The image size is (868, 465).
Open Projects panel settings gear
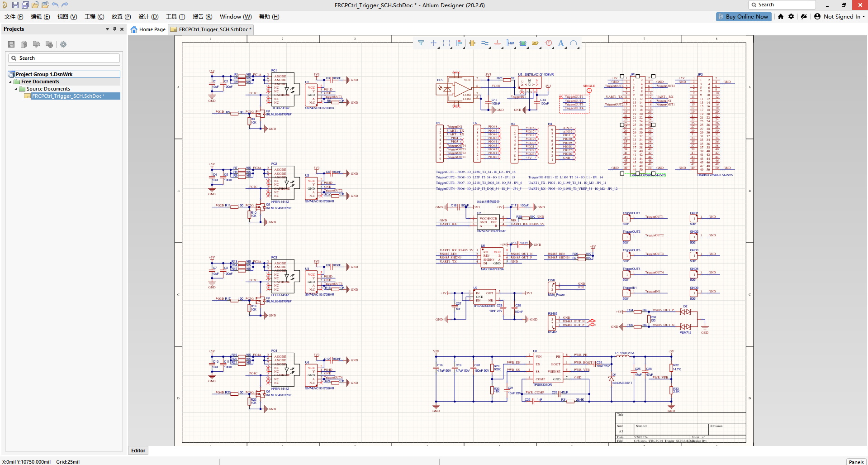pyautogui.click(x=63, y=44)
